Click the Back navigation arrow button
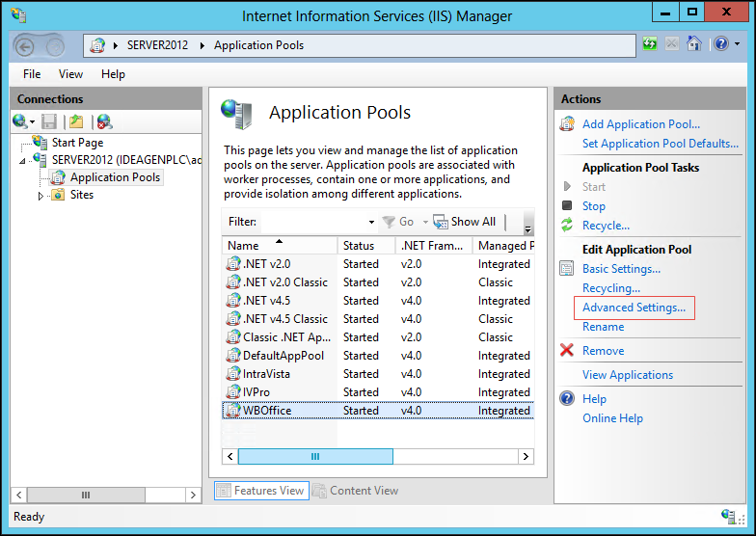This screenshot has height=536, width=756. pos(25,47)
